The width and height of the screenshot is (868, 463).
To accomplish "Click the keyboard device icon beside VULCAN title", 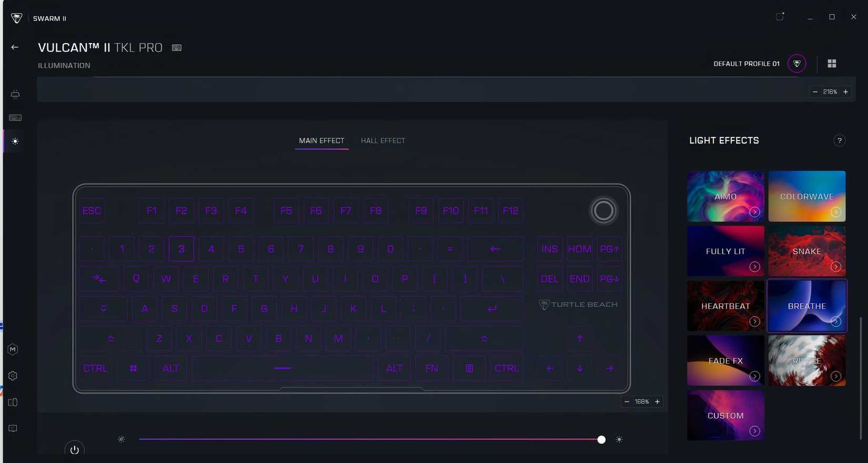I will click(177, 48).
